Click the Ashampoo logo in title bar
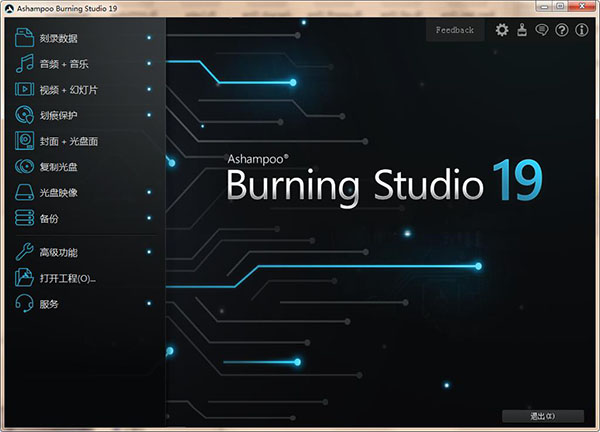The height and width of the screenshot is (432, 600). click(x=10, y=8)
